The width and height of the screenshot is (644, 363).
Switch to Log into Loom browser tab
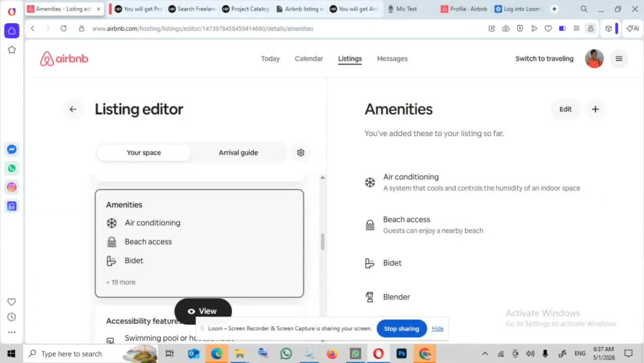tap(518, 8)
